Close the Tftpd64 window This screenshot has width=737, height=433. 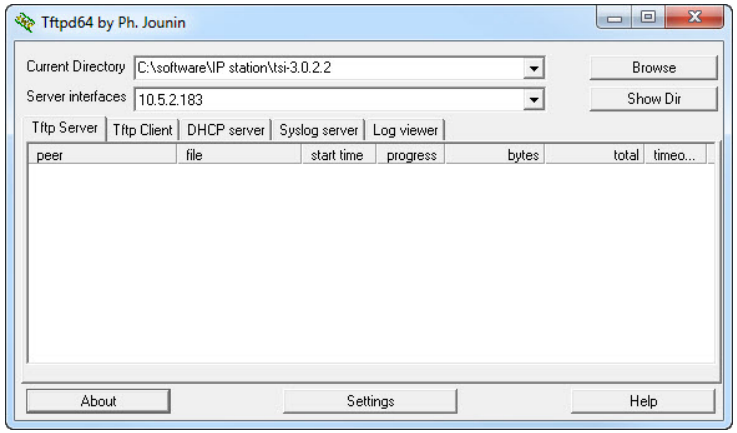click(x=695, y=18)
